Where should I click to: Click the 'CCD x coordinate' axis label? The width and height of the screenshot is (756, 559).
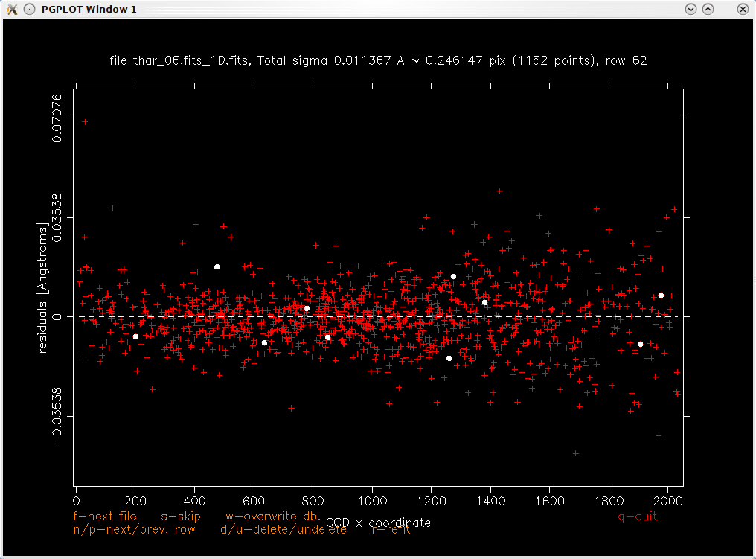point(378,523)
